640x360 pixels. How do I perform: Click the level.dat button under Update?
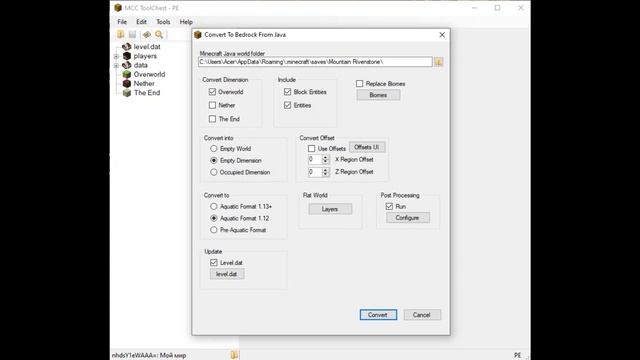(227, 274)
